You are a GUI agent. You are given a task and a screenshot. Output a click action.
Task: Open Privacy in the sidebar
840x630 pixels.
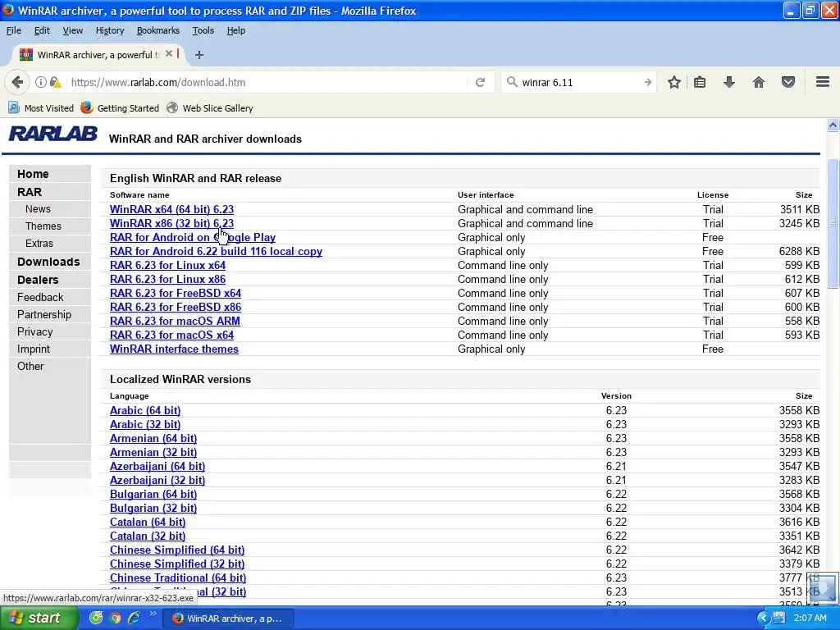coord(34,331)
